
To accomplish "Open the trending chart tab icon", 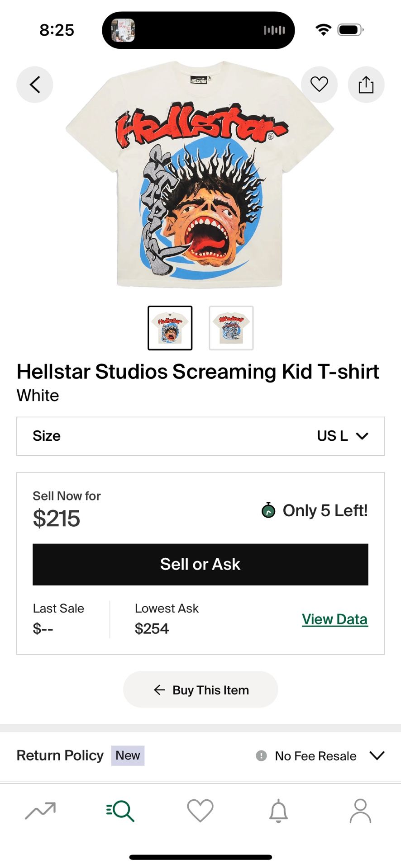I will click(x=40, y=811).
